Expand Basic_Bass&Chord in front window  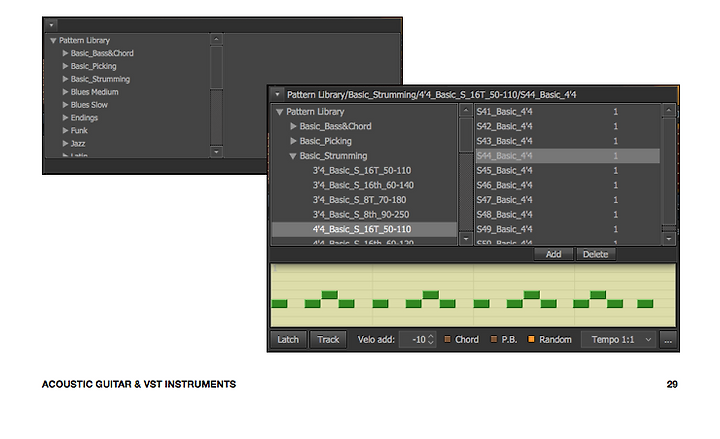click(x=293, y=126)
